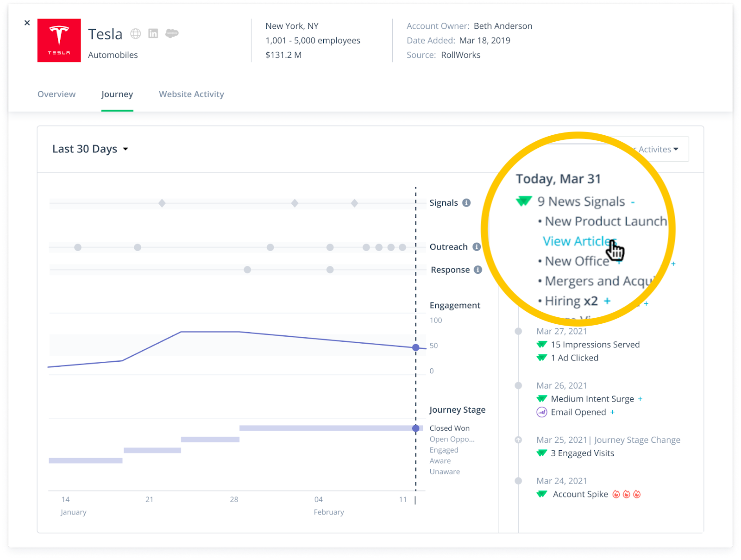Click the Mar 27, 2021 timeline dot
741x560 pixels.
tap(518, 331)
